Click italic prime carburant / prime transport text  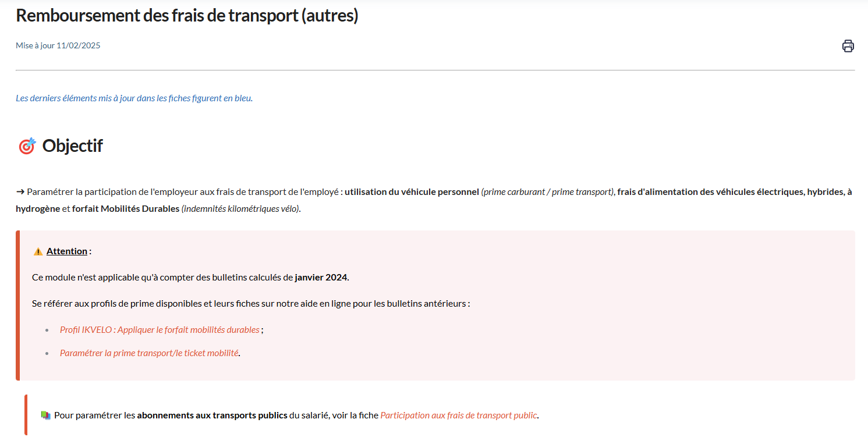tap(548, 191)
